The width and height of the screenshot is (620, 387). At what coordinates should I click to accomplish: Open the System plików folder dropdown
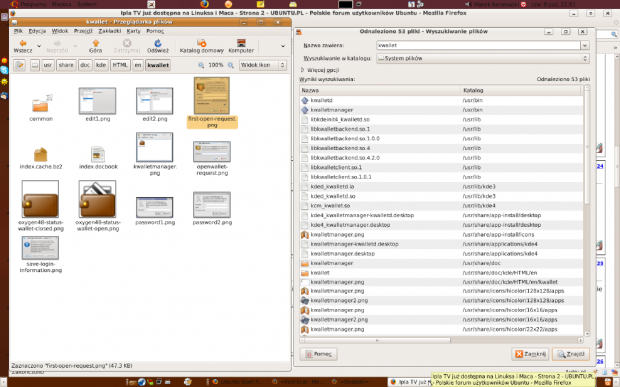click(483, 59)
